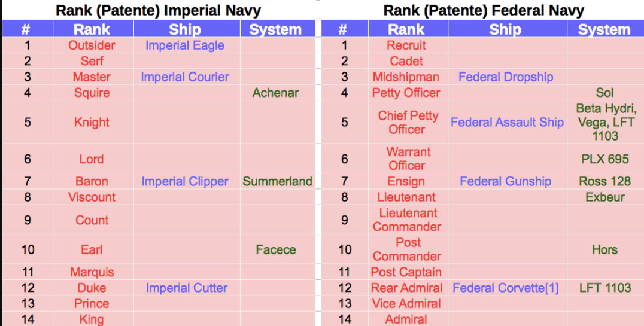Click the Facece system entry
Image resolution: width=644 pixels, height=326 pixels.
click(276, 249)
